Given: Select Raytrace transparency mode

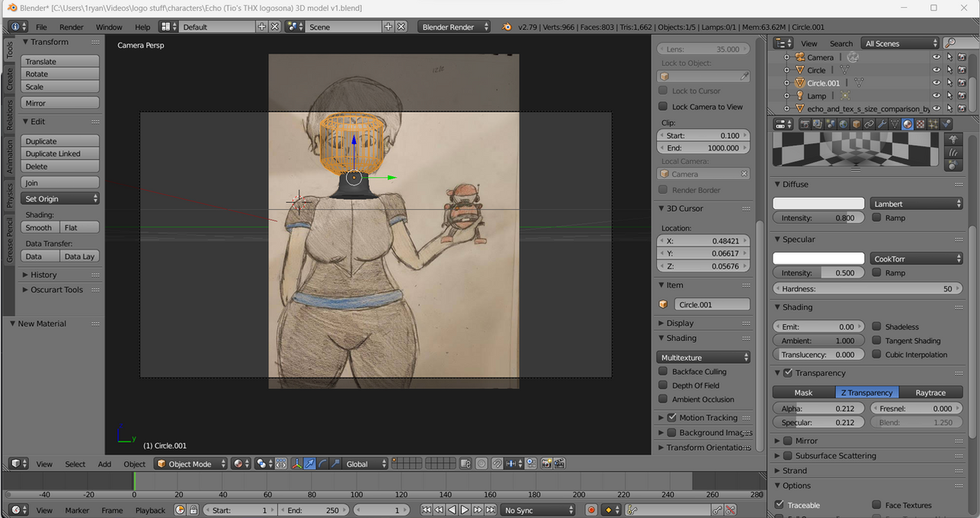Looking at the screenshot, I should pyautogui.click(x=931, y=392).
